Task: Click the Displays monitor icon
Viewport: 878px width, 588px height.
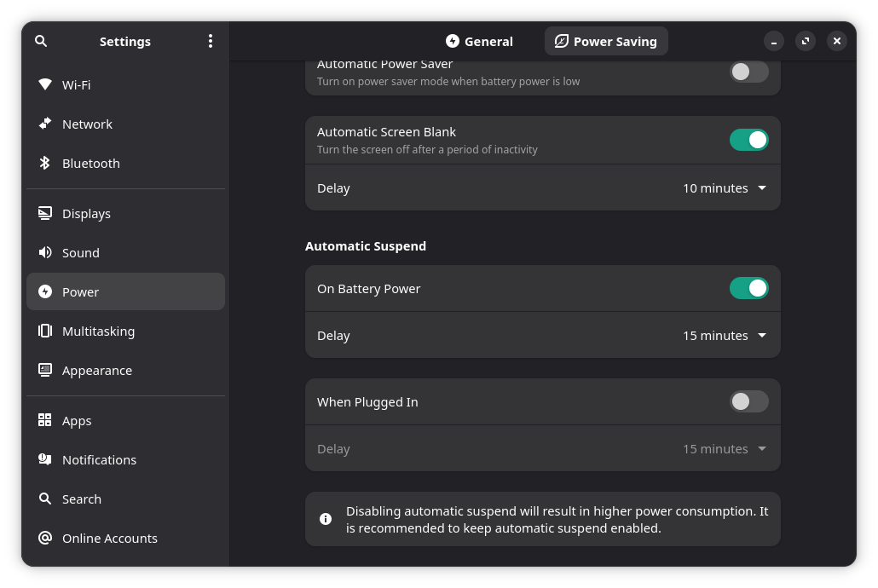Action: 45,213
